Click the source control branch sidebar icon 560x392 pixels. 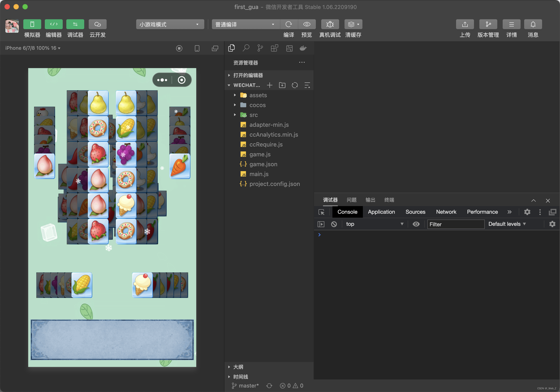coord(260,48)
